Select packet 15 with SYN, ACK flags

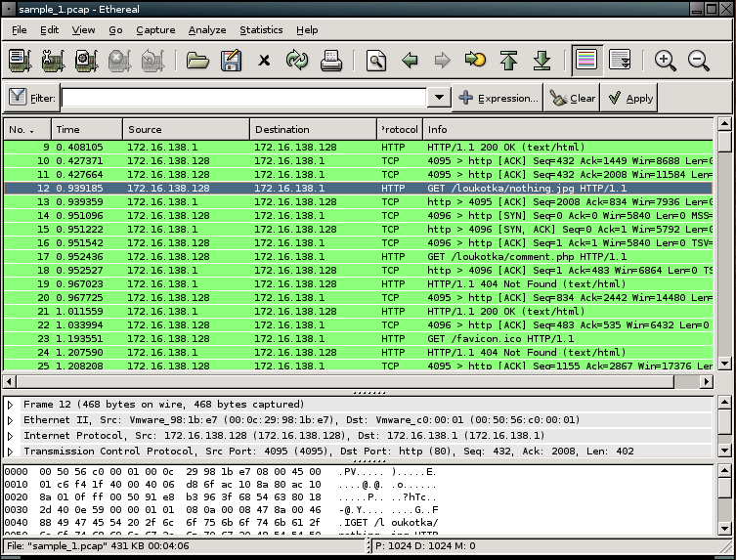pyautogui.click(x=358, y=230)
